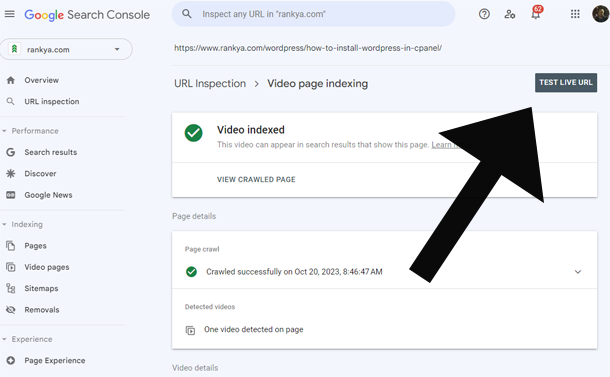
Task: Open the Discover report
Action: pos(40,174)
